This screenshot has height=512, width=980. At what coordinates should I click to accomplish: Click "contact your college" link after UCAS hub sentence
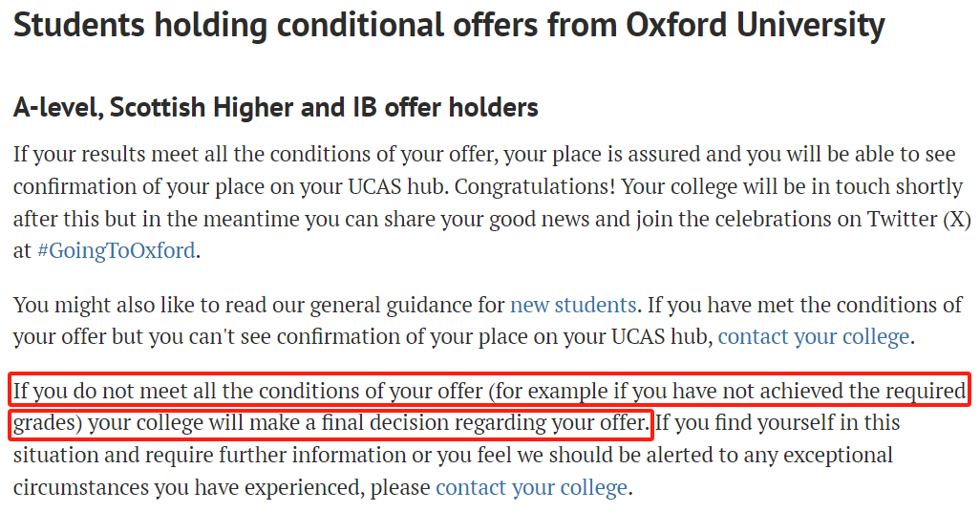[x=813, y=337]
